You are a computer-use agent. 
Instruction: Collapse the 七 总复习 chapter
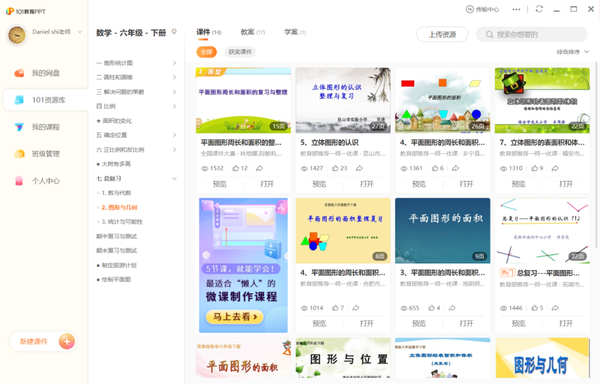136,178
